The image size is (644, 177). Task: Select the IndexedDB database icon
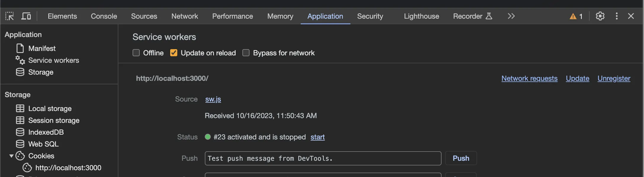(20, 132)
